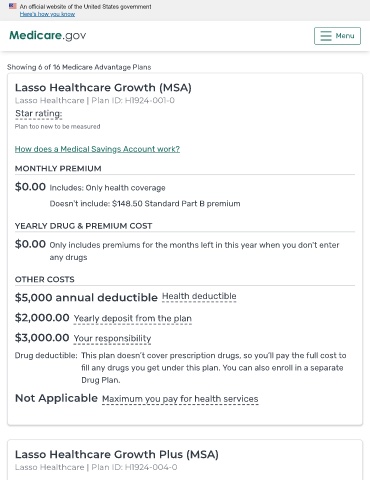Viewport: 370px width, 480px height.
Task: Select Lasso Healthcare Growth Plus (MSA) title
Action: coord(117,454)
